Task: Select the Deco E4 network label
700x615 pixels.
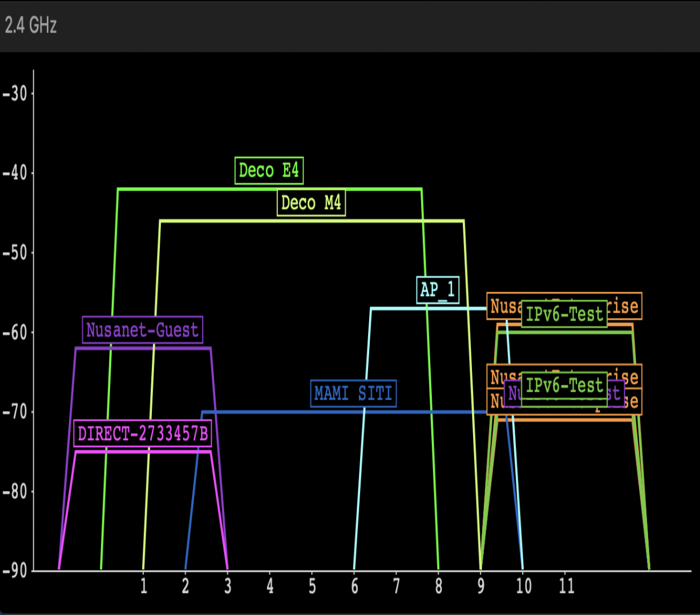Action: pos(269,170)
